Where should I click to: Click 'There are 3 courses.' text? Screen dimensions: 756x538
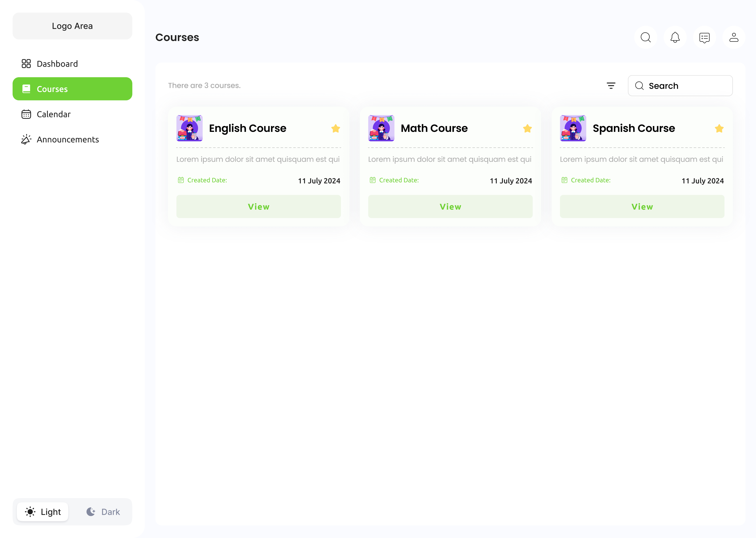point(204,86)
